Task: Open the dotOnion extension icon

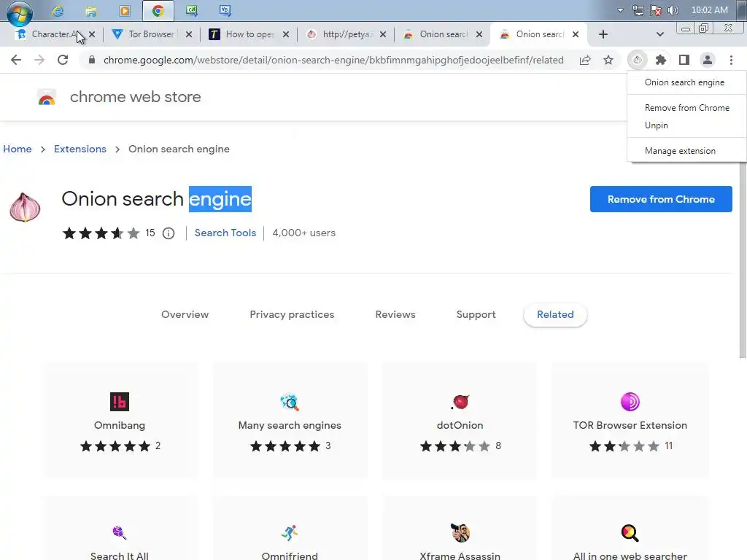Action: point(460,402)
